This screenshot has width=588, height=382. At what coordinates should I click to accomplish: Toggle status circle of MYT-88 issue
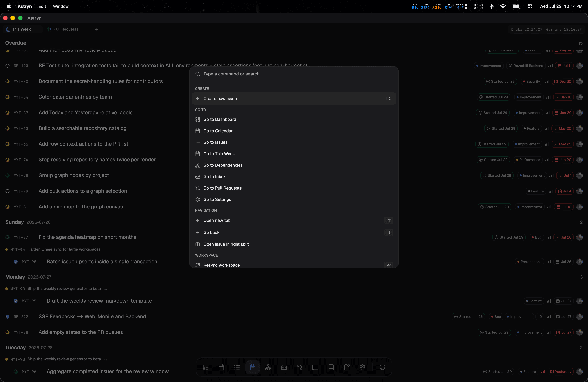click(8, 332)
